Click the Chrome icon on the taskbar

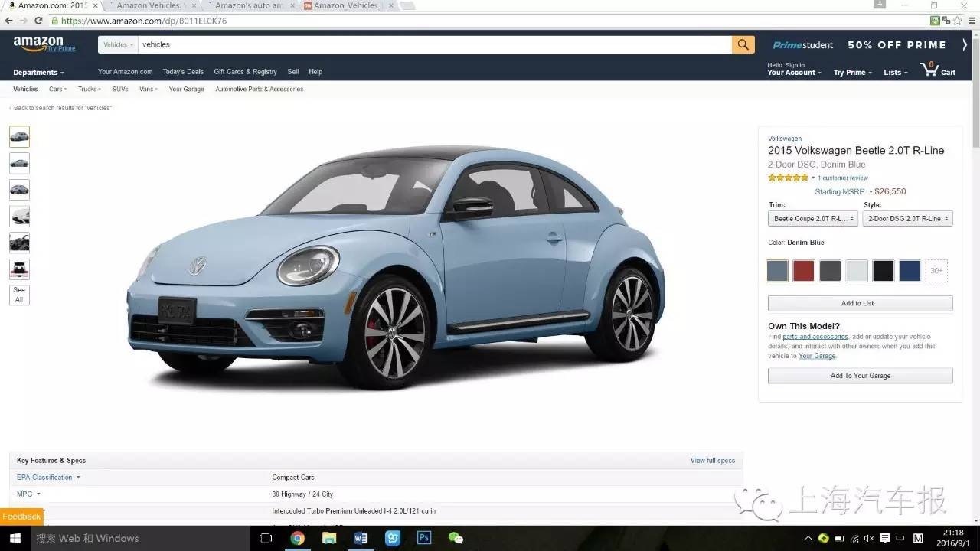click(298, 538)
